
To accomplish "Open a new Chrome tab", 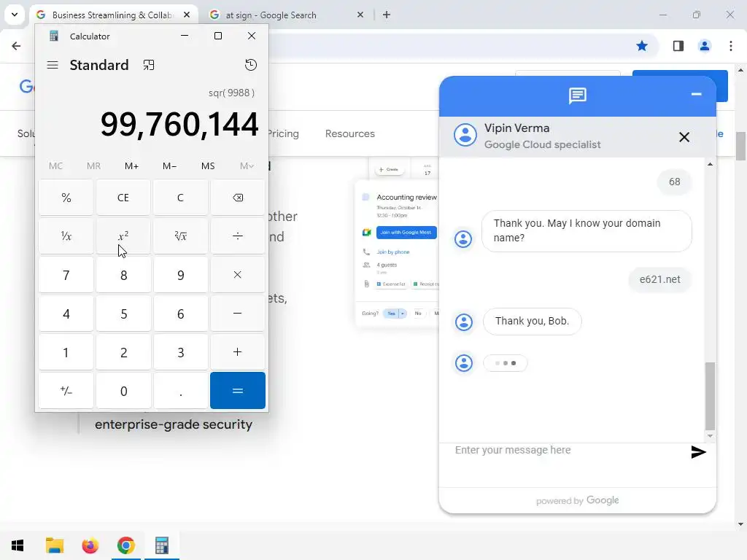I will 387,15.
